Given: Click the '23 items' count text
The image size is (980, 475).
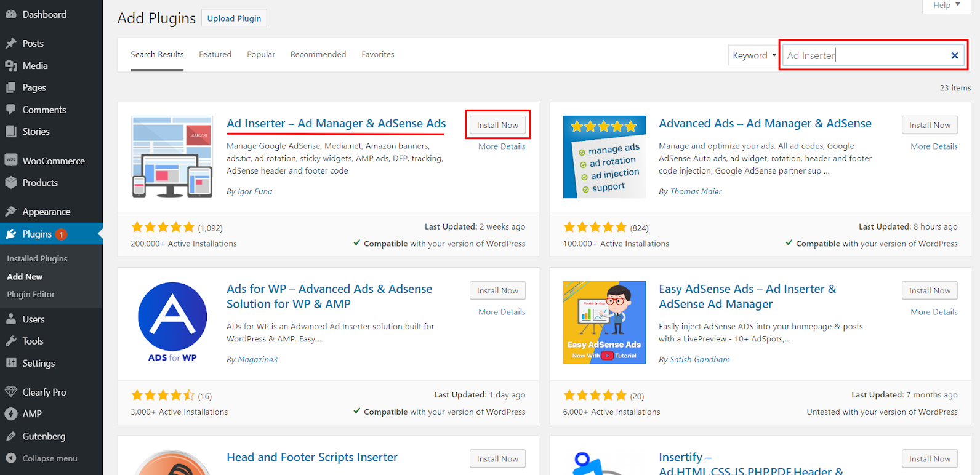Looking at the screenshot, I should coord(955,88).
